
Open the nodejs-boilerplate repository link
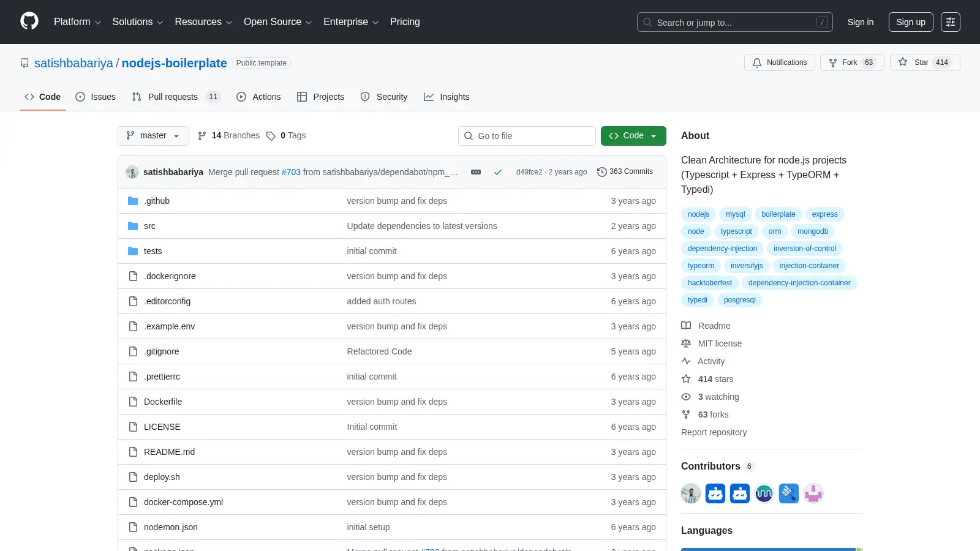tap(174, 63)
